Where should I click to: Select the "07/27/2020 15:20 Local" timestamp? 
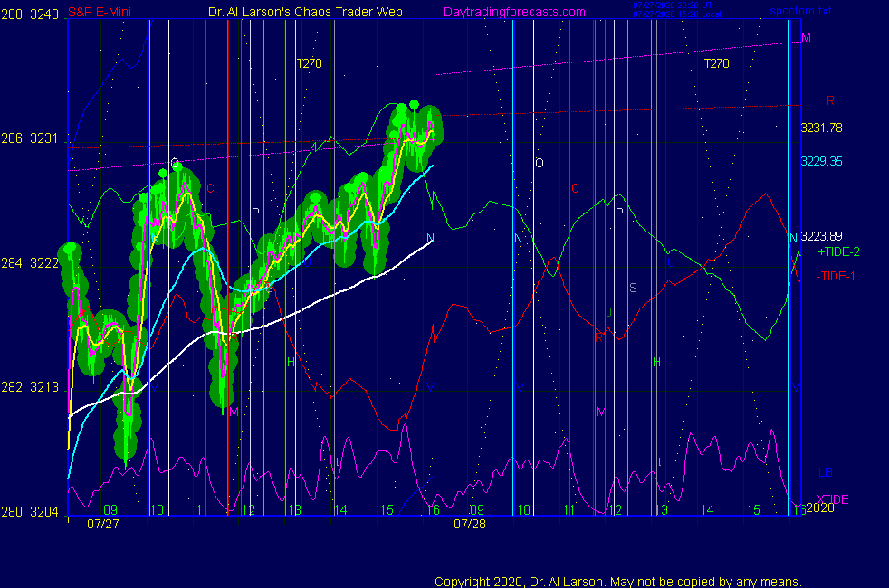[677, 14]
